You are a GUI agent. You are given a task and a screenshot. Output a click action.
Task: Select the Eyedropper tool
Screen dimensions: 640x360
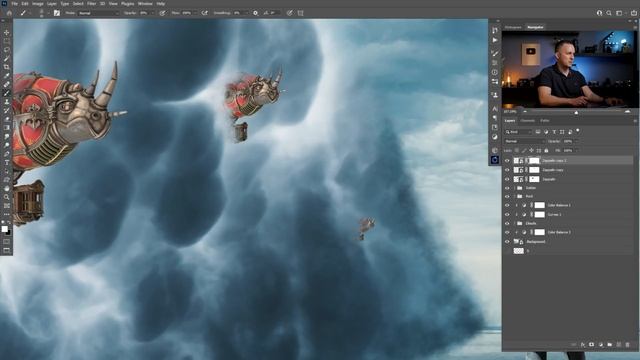click(x=7, y=76)
